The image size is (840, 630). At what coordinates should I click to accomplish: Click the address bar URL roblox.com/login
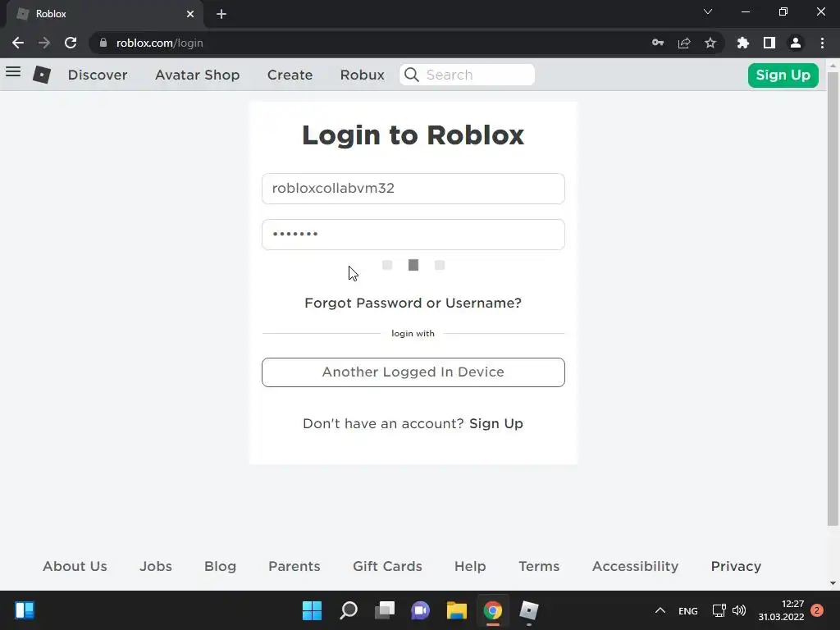pyautogui.click(x=160, y=43)
